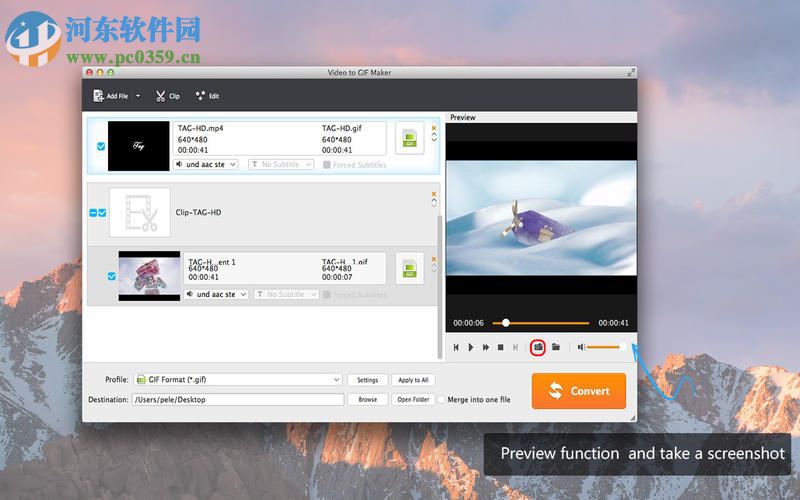Screen dimensions: 800x500
Task: Click the fullscreen arrows in title bar
Action: [x=631, y=73]
